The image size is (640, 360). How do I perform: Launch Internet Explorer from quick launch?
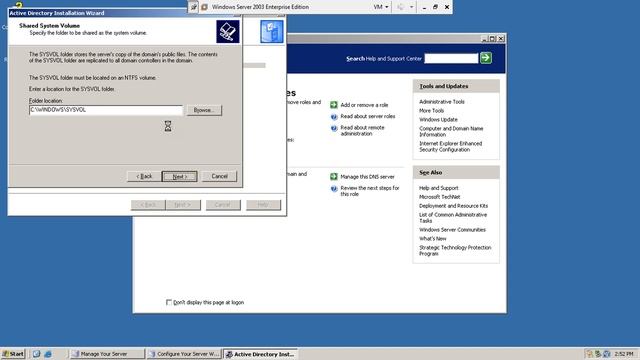click(48, 354)
